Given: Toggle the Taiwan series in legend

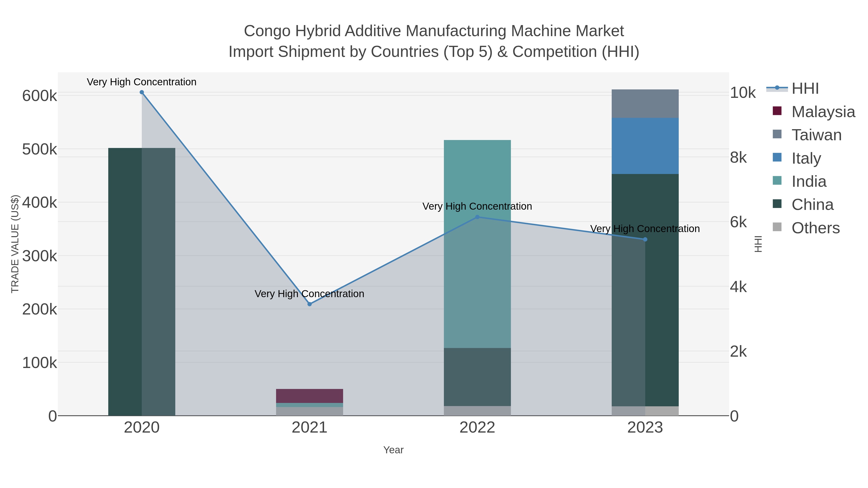Looking at the screenshot, I should click(807, 135).
